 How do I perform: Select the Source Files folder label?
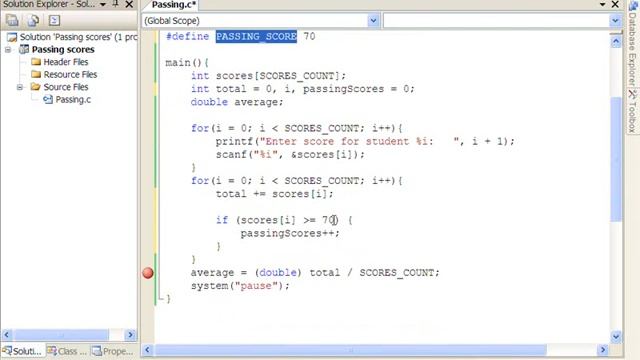(x=66, y=87)
